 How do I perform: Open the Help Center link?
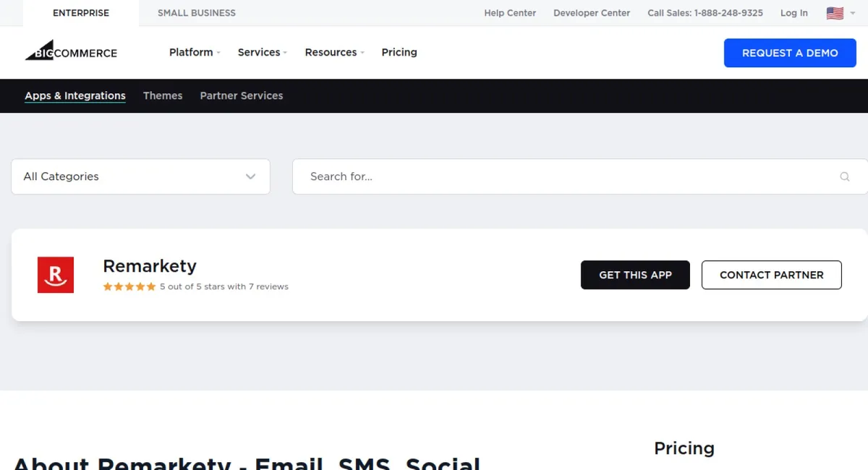[510, 13]
